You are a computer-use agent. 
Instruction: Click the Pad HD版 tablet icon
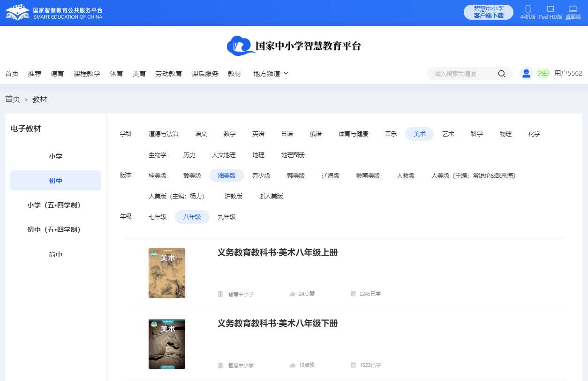pos(550,9)
